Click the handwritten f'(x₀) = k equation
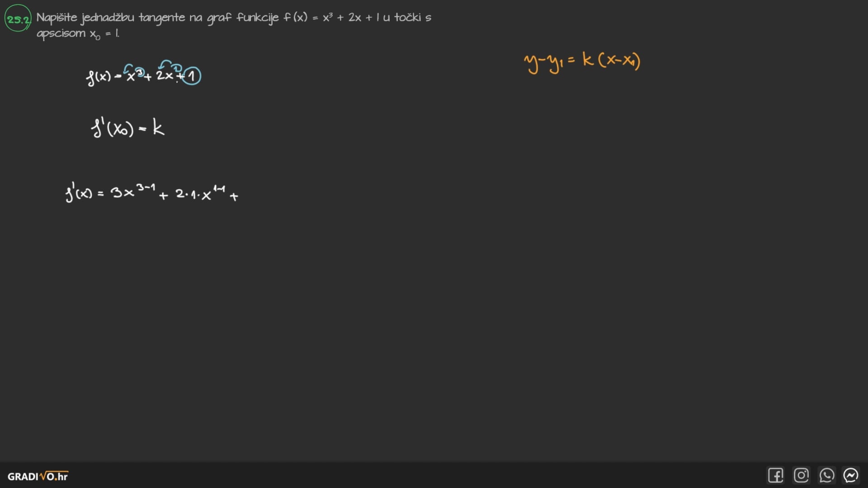 point(127,128)
